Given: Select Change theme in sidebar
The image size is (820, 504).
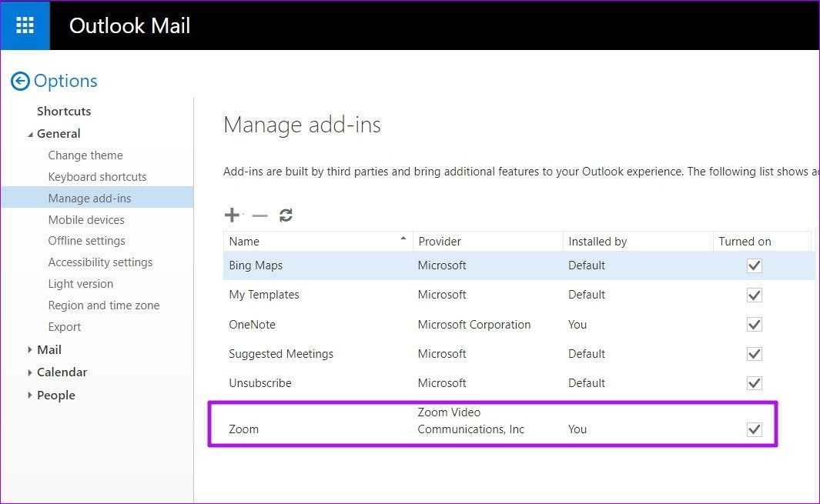Looking at the screenshot, I should click(x=85, y=155).
